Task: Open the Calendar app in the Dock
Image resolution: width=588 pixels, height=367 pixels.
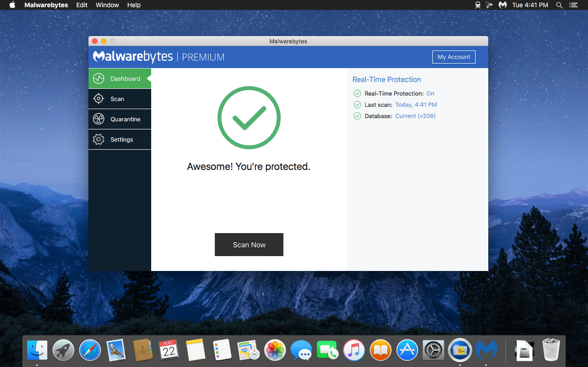Action: point(169,350)
